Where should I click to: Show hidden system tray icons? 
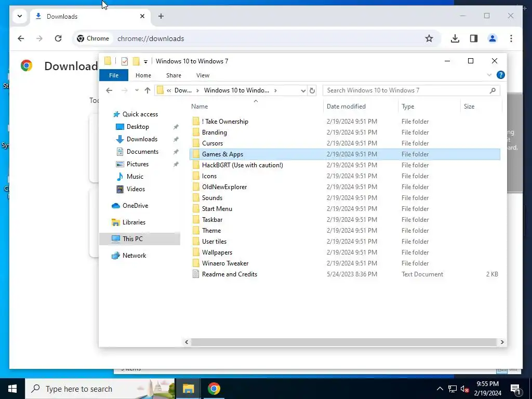pyautogui.click(x=440, y=389)
